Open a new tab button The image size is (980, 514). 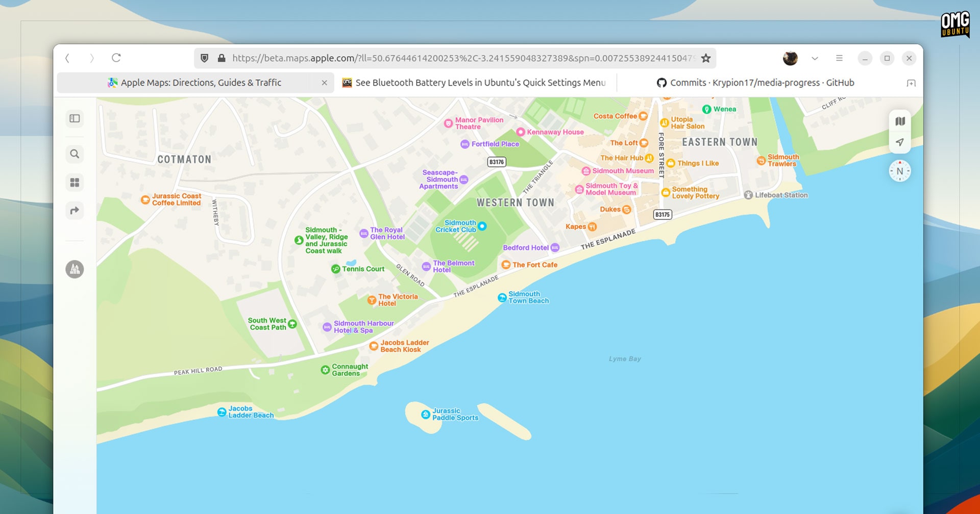pos(911,83)
